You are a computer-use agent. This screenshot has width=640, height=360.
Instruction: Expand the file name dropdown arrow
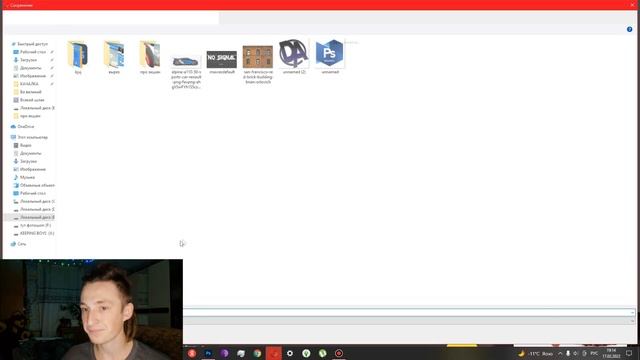click(x=632, y=312)
